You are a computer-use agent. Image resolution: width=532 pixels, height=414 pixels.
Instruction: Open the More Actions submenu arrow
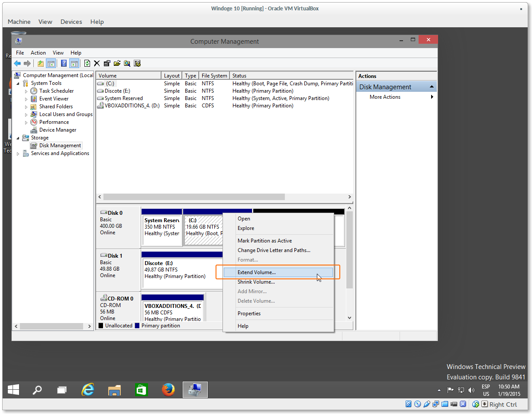coord(432,97)
